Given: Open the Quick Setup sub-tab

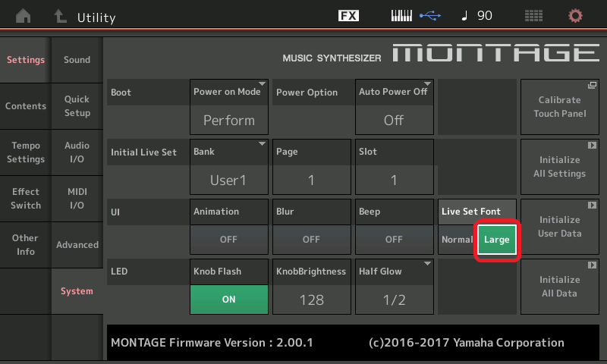Looking at the screenshot, I should [77, 106].
